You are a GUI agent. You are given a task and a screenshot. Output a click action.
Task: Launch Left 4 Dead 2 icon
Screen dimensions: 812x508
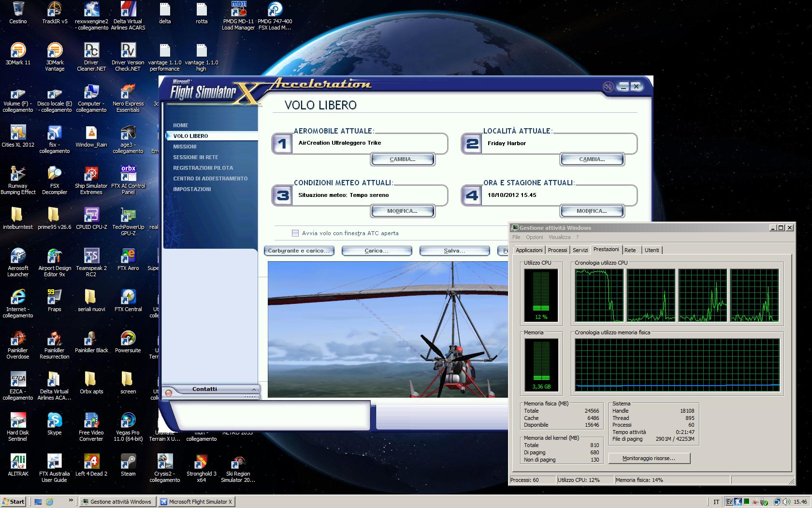[91, 465]
